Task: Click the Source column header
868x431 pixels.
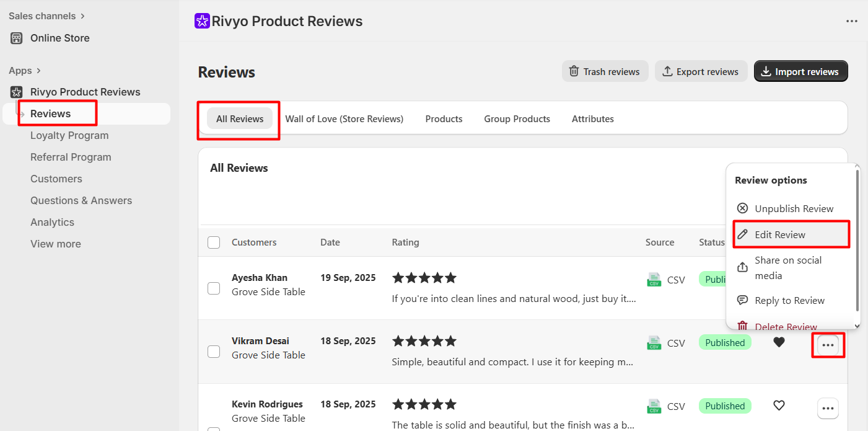Action: [x=660, y=242]
